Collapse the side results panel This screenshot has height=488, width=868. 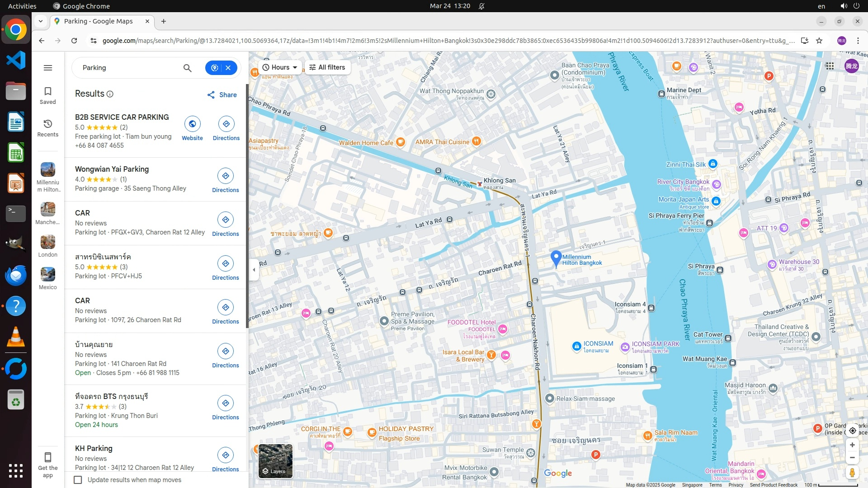(x=254, y=270)
